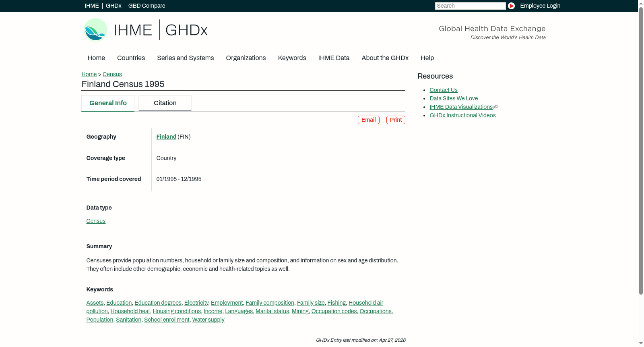This screenshot has height=347, width=644.
Task: Open the Countries menu
Action: point(131,58)
